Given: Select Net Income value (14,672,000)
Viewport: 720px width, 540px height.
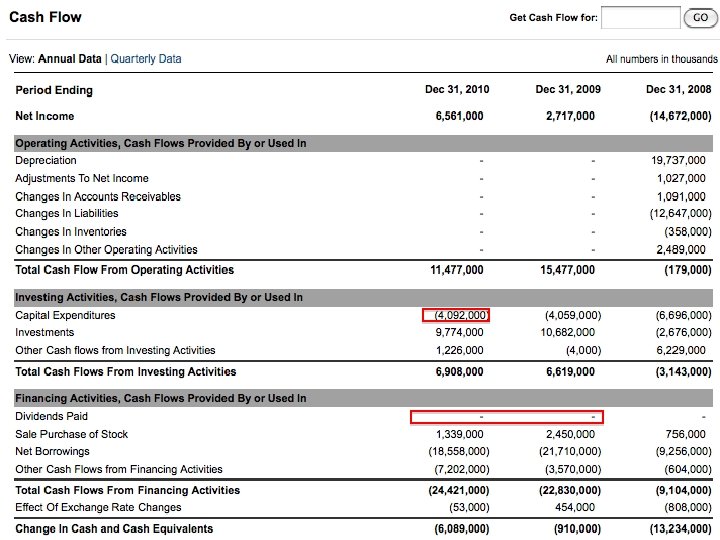Looking at the screenshot, I should pos(681,116).
